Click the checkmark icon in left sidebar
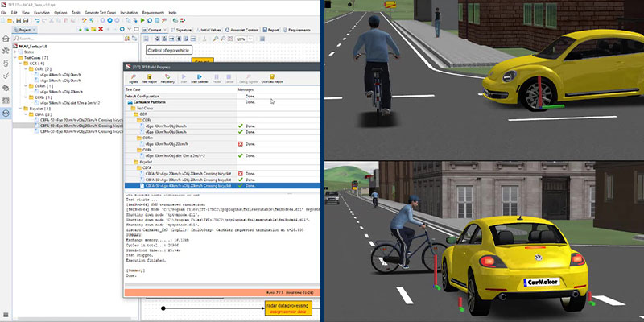 pyautogui.click(x=6, y=76)
